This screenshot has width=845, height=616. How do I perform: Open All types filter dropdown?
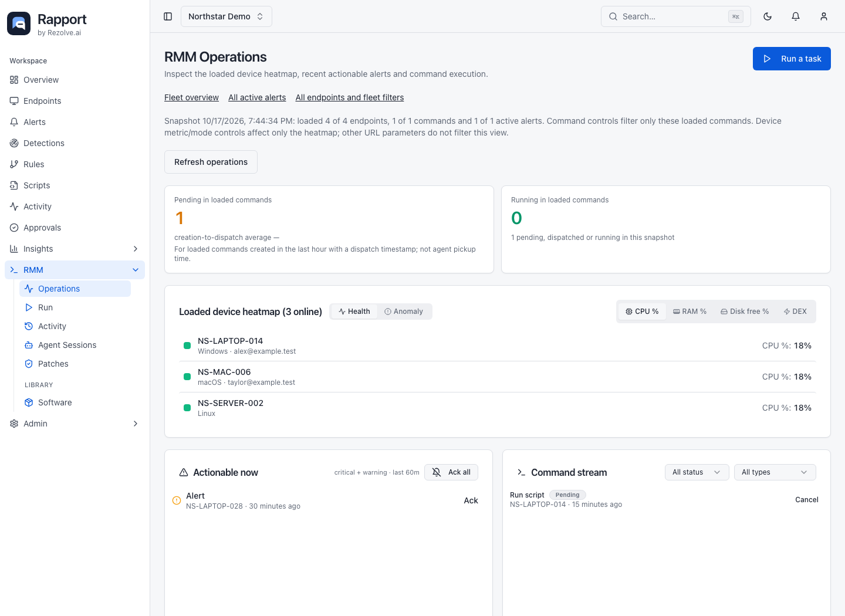tap(775, 472)
